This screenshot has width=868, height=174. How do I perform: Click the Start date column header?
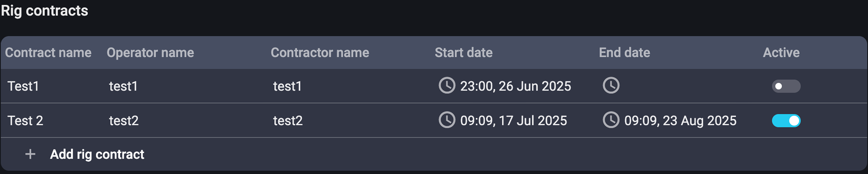point(463,53)
